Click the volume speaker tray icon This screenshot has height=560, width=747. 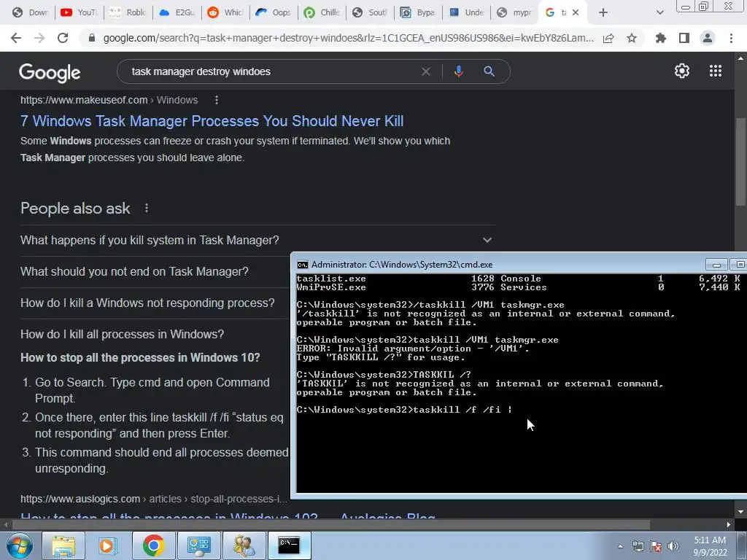673,546
